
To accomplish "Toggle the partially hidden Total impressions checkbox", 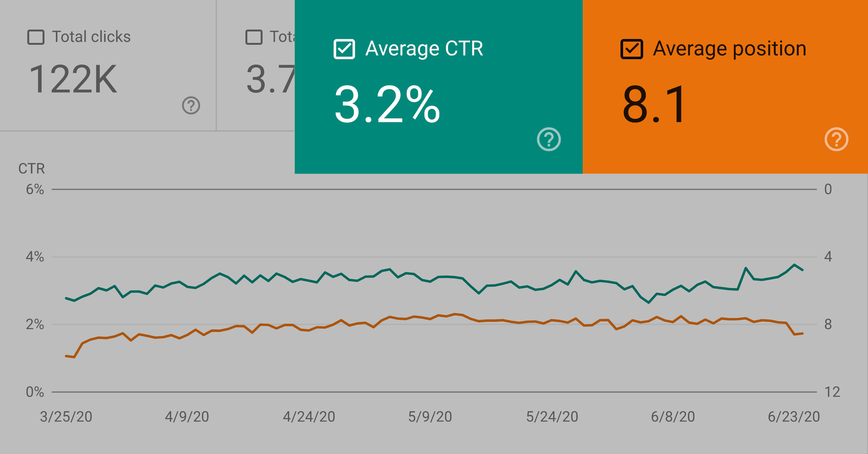I will (x=254, y=37).
